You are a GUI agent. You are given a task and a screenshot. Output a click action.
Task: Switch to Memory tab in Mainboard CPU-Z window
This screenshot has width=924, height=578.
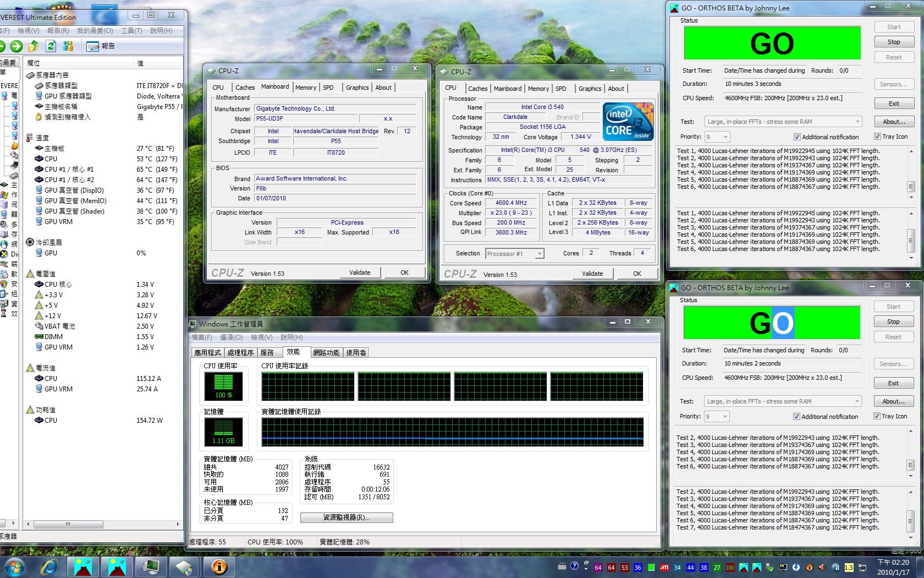306,88
